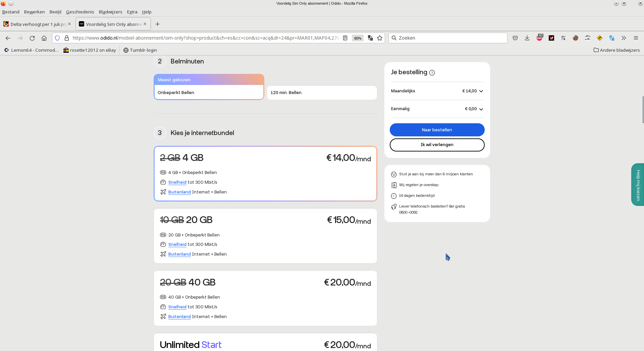
Task: Open the Bestand menu
Action: (11, 12)
